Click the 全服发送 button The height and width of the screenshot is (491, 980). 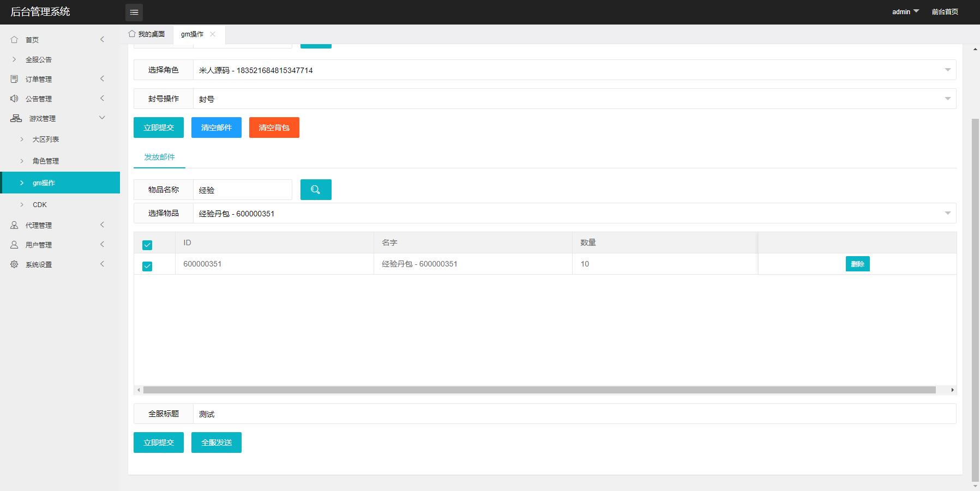tap(216, 442)
